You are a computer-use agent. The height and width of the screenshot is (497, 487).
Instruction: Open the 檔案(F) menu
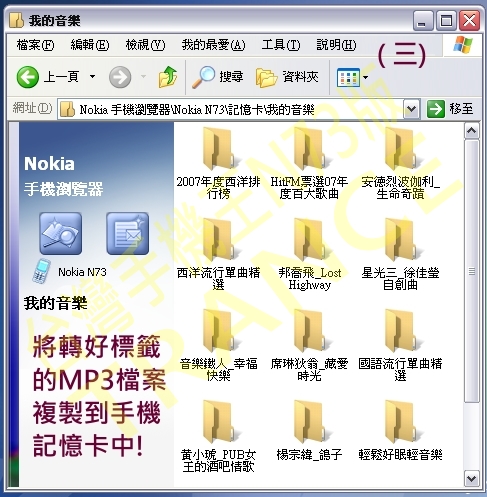click(35, 45)
